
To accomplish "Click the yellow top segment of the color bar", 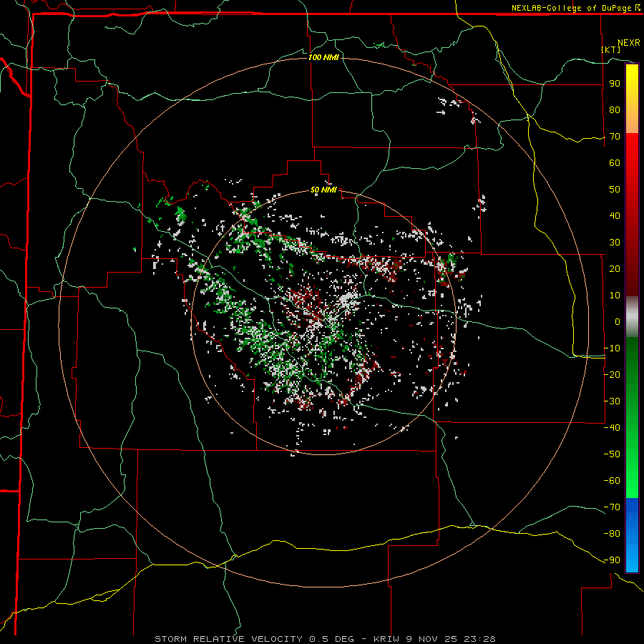I will (x=632, y=99).
